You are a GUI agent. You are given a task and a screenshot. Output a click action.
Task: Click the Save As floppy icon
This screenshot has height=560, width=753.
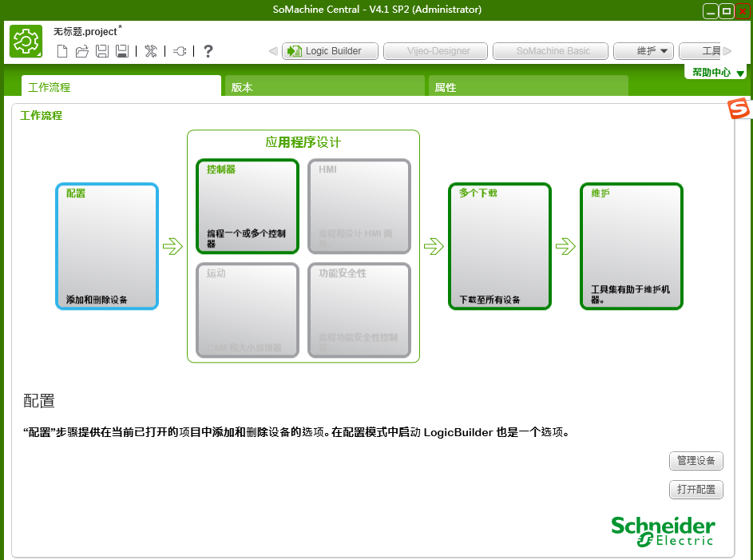122,51
